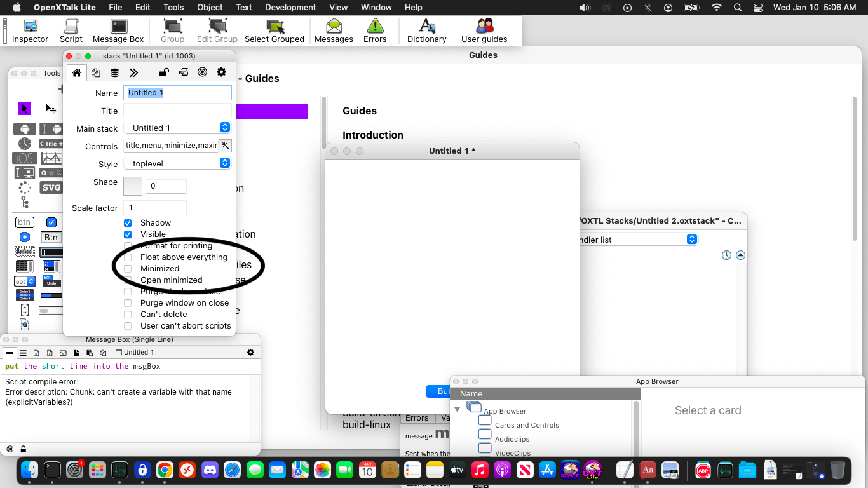
Task: Uncheck the Visible checkbox
Action: (128, 234)
